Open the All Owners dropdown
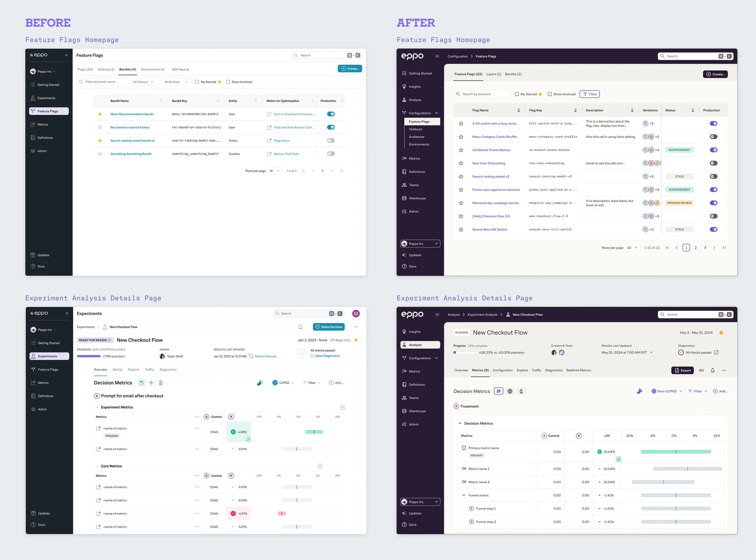 point(145,82)
